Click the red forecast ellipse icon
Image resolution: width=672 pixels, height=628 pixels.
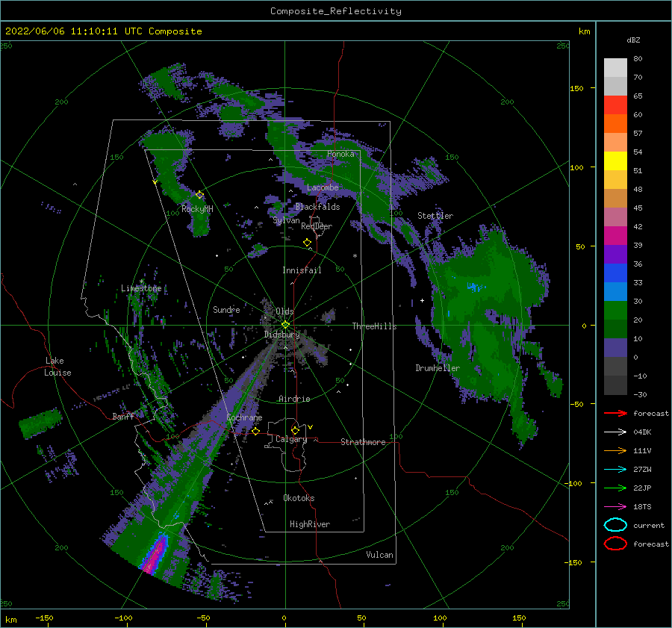pyautogui.click(x=615, y=544)
